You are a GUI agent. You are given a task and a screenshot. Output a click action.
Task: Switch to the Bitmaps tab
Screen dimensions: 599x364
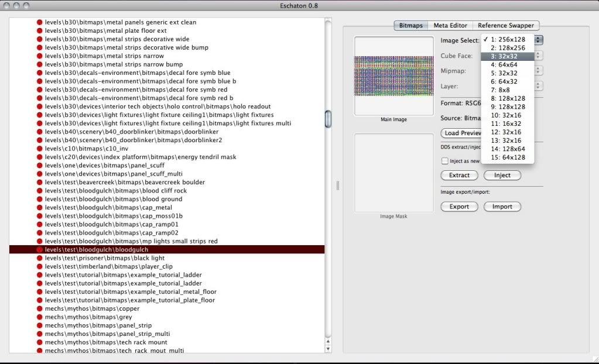click(410, 25)
